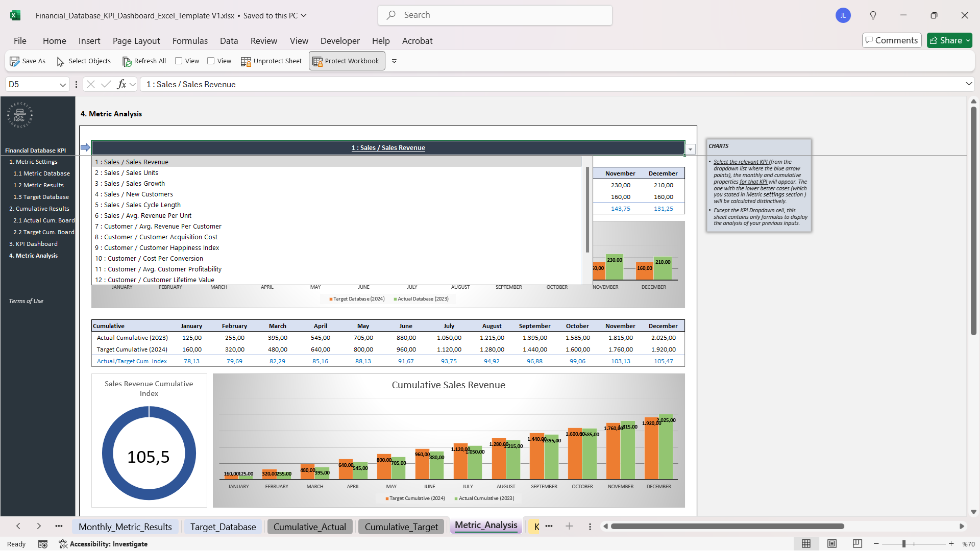Click the Cancel formula X icon

point(91,84)
